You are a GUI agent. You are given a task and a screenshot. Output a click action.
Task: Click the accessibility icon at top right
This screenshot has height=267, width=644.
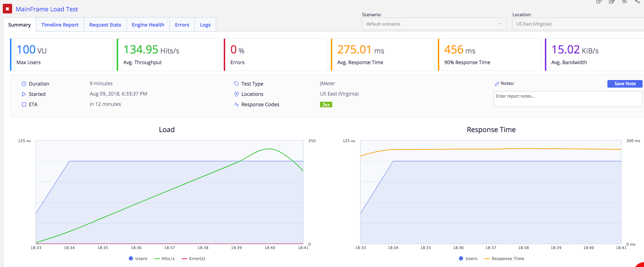click(625, 1)
